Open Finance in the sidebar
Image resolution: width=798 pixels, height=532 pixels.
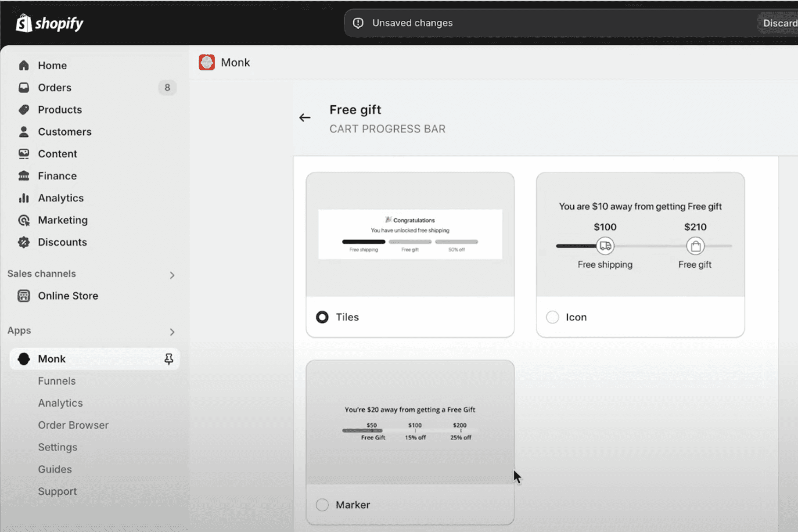(57, 176)
